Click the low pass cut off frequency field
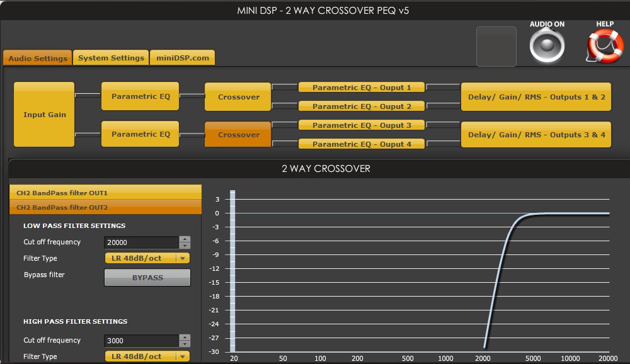The height and width of the screenshot is (364, 630). [141, 242]
